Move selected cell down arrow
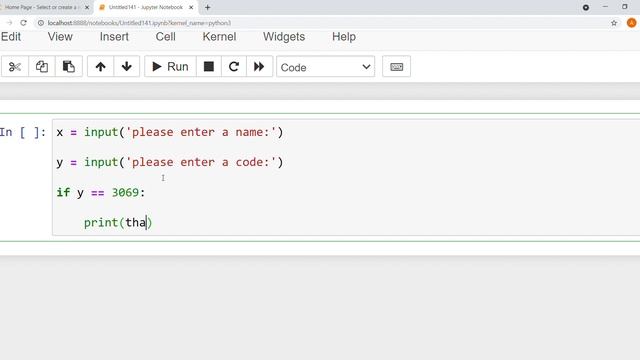Image resolution: width=640 pixels, height=360 pixels. (x=127, y=67)
